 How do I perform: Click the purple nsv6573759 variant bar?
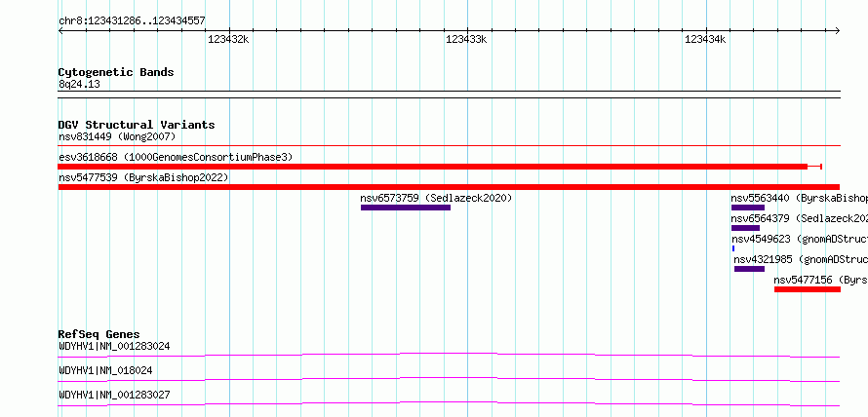(x=406, y=208)
